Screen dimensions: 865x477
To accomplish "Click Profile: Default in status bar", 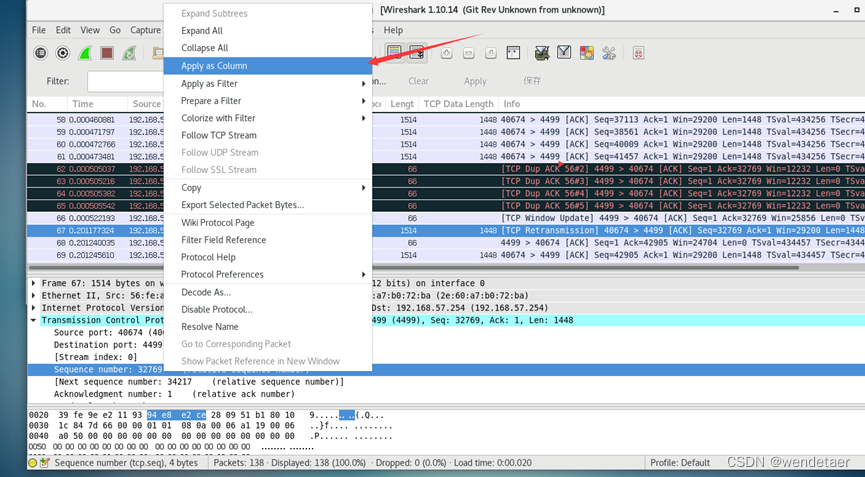I will 680,463.
